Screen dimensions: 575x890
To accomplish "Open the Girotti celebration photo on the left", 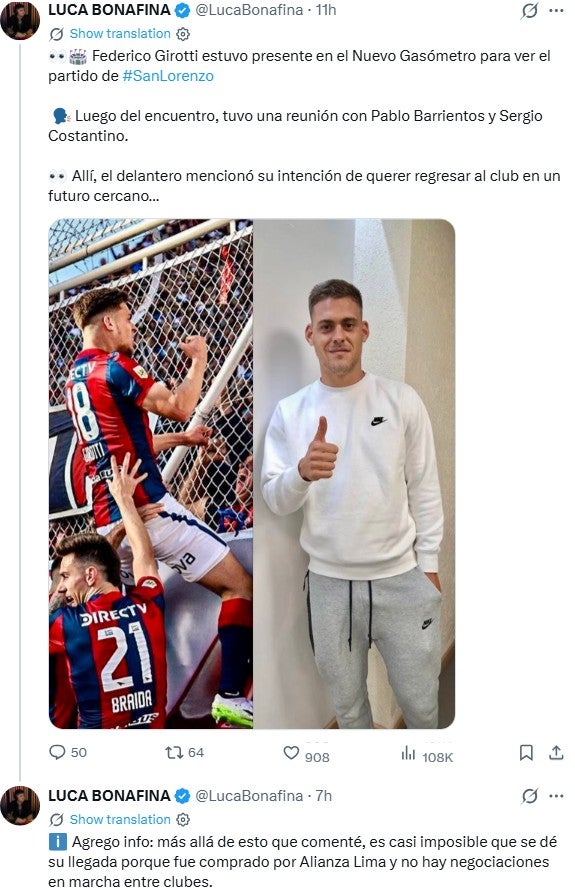I will pos(150,473).
